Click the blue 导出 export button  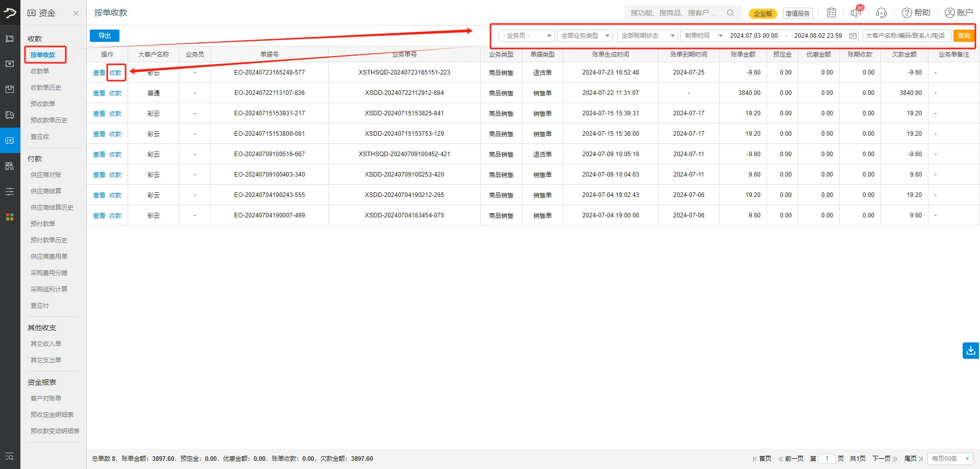coord(105,36)
